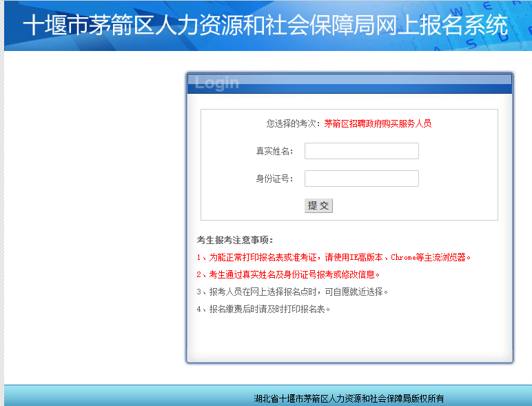Screen dimensions: 532x406
Task: Click the page title 十堰市茅箭区人力资源和社会保障局网上报名系统
Action: 265,25
